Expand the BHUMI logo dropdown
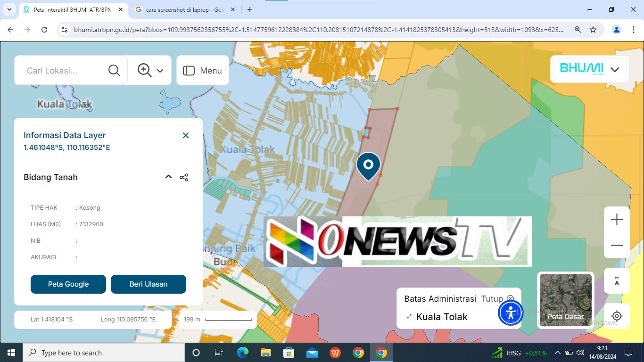The width and height of the screenshot is (644, 362). [614, 70]
